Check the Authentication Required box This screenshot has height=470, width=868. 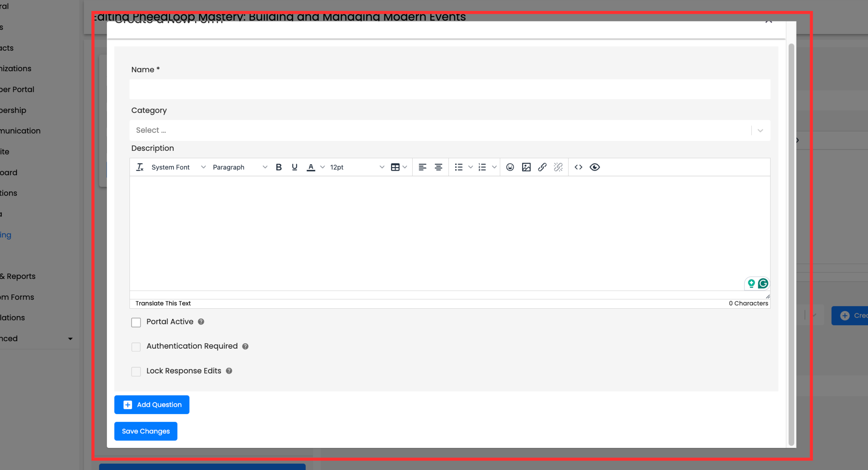coord(136,347)
